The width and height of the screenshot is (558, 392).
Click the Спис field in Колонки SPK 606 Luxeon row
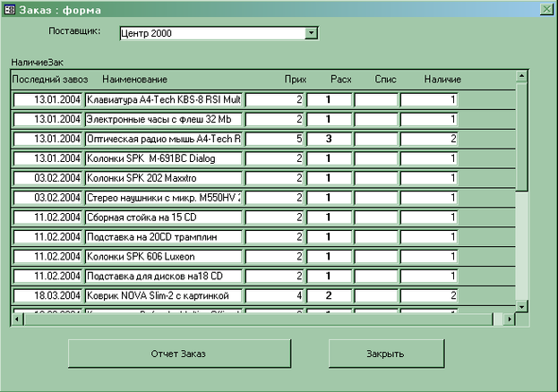point(376,256)
